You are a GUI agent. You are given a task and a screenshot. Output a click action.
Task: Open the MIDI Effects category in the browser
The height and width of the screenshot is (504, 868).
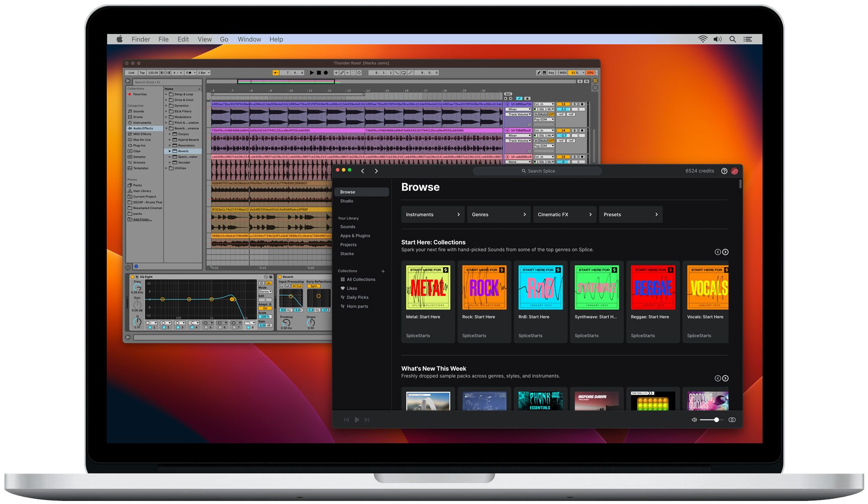[x=142, y=134]
